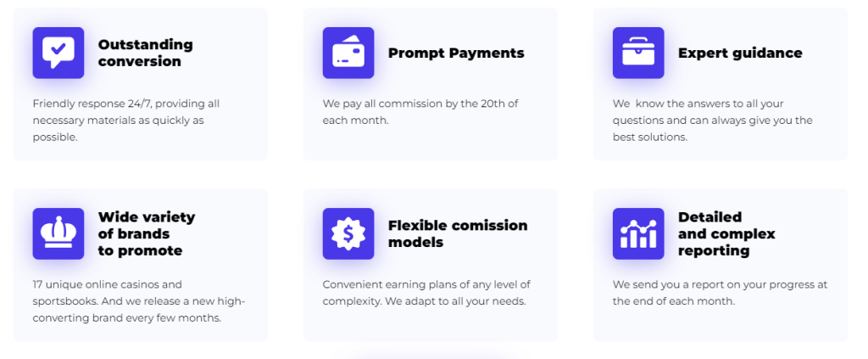Click the briefcase icon for Expert guidance
The height and width of the screenshot is (359, 868).
pyautogui.click(x=638, y=53)
